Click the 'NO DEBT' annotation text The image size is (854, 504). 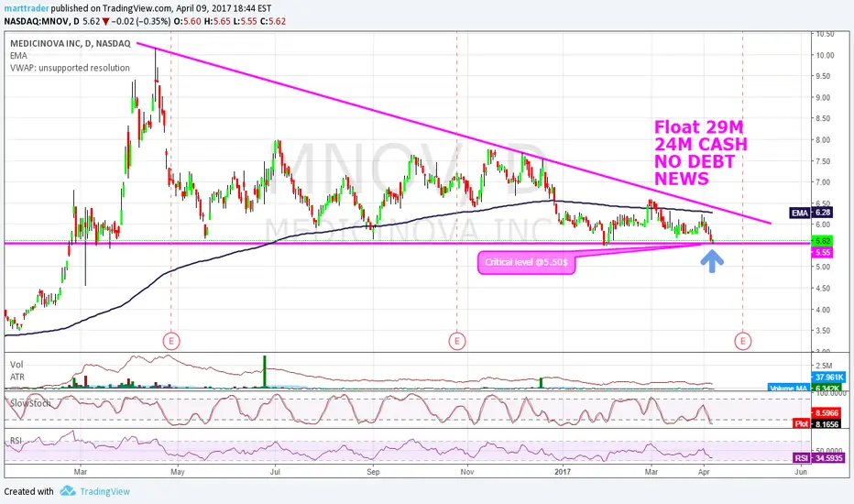tap(695, 162)
